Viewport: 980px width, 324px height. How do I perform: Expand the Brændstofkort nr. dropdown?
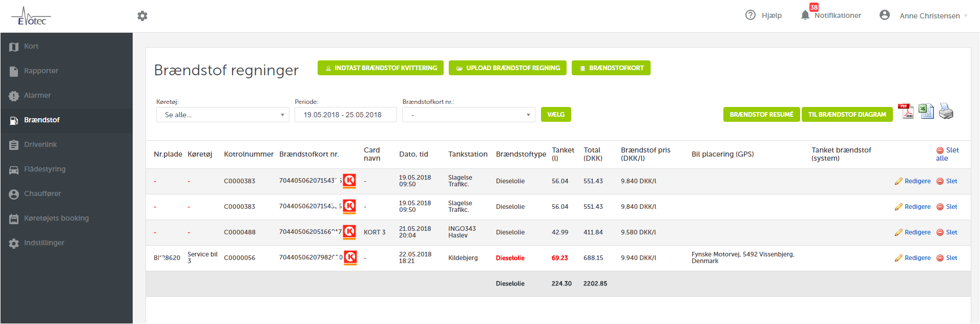469,115
